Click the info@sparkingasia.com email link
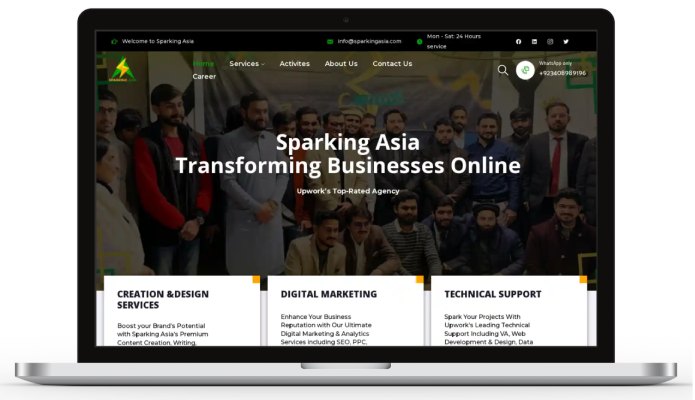 pyautogui.click(x=369, y=41)
